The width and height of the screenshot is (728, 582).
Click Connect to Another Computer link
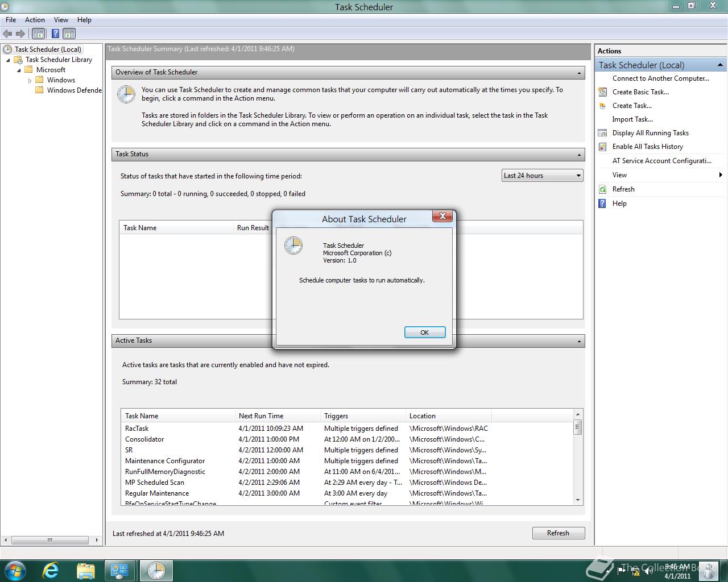click(x=660, y=78)
